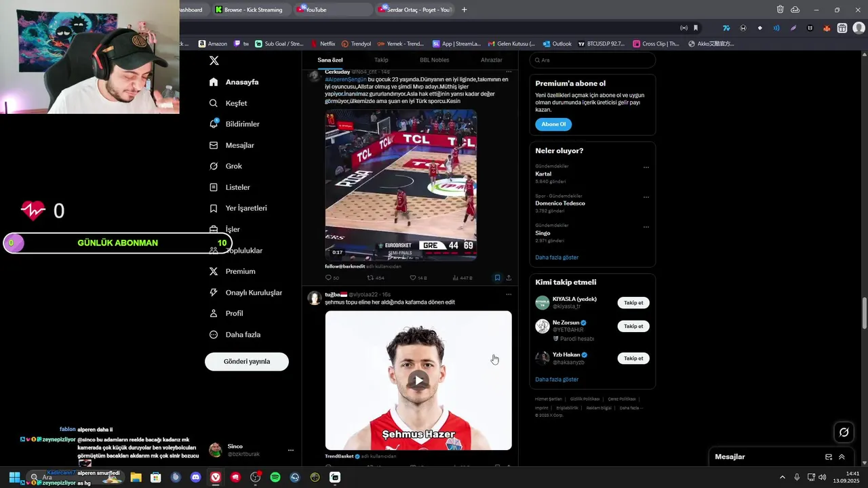This screenshot has width=868, height=488.
Task: Open File Explorer from the taskbar
Action: point(136,477)
